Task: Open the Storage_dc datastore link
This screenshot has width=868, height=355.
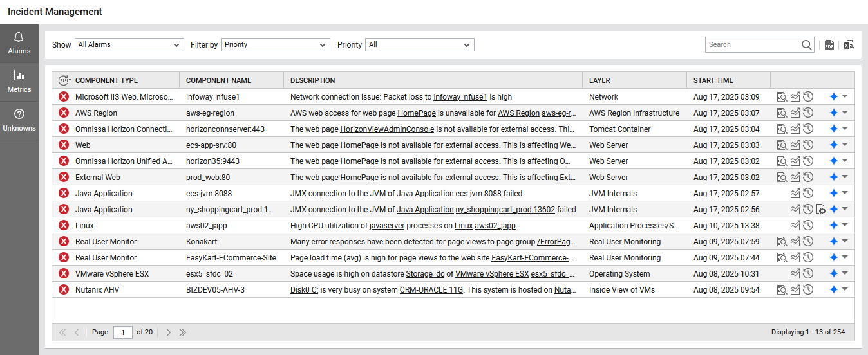Action: point(426,274)
